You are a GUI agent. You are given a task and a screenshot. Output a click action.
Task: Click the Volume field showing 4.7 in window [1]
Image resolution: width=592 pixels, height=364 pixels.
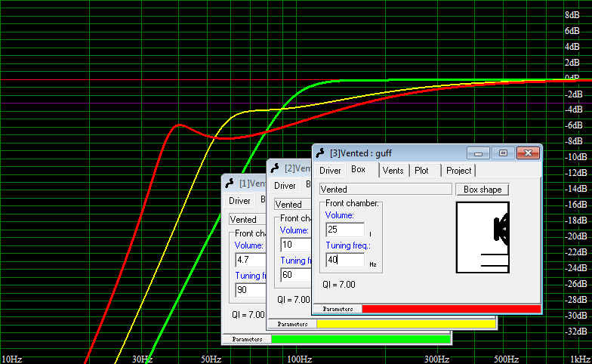(251, 260)
